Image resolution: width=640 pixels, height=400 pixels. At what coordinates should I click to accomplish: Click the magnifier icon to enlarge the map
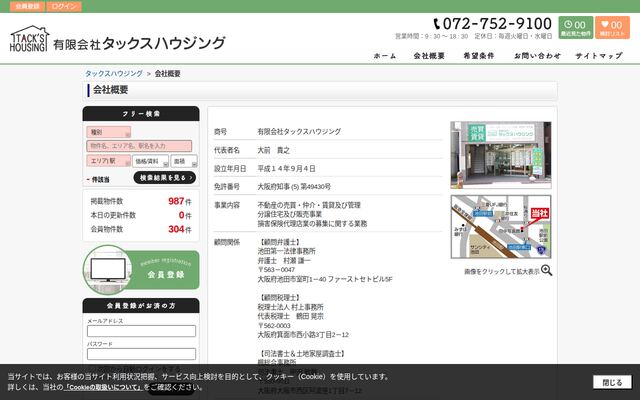pyautogui.click(x=547, y=270)
